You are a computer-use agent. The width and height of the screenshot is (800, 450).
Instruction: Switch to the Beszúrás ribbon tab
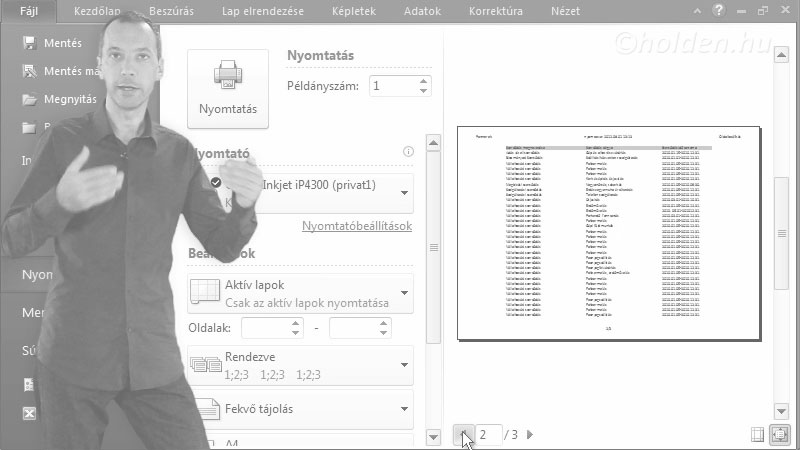[171, 11]
